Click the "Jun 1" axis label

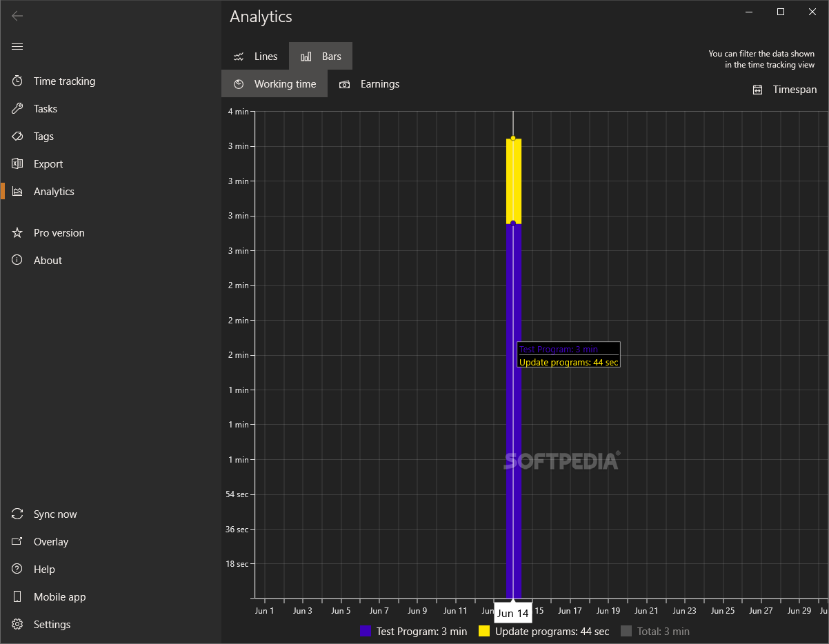[264, 611]
